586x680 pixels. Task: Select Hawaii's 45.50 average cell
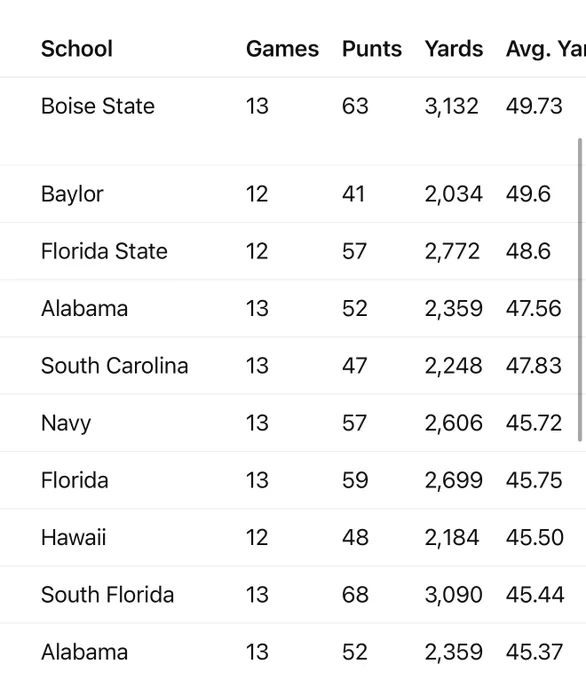click(535, 537)
